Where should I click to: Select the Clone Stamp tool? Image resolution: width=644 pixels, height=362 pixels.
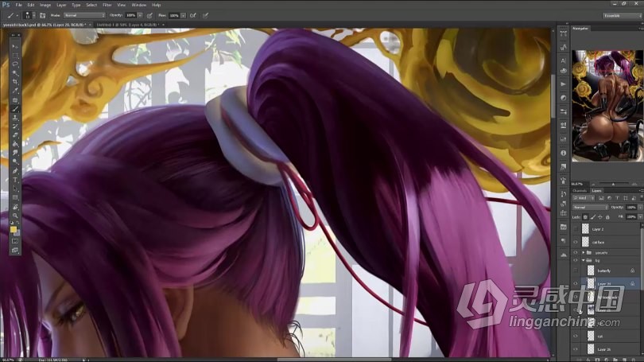[x=15, y=118]
